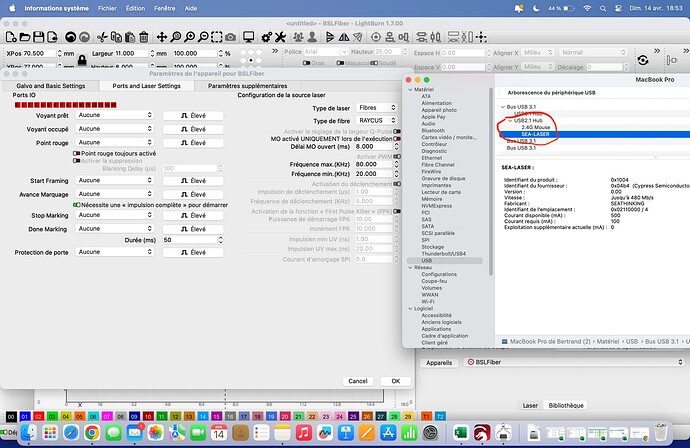Open Finder from the Dock
This screenshot has width=690, height=448.
coord(29,433)
